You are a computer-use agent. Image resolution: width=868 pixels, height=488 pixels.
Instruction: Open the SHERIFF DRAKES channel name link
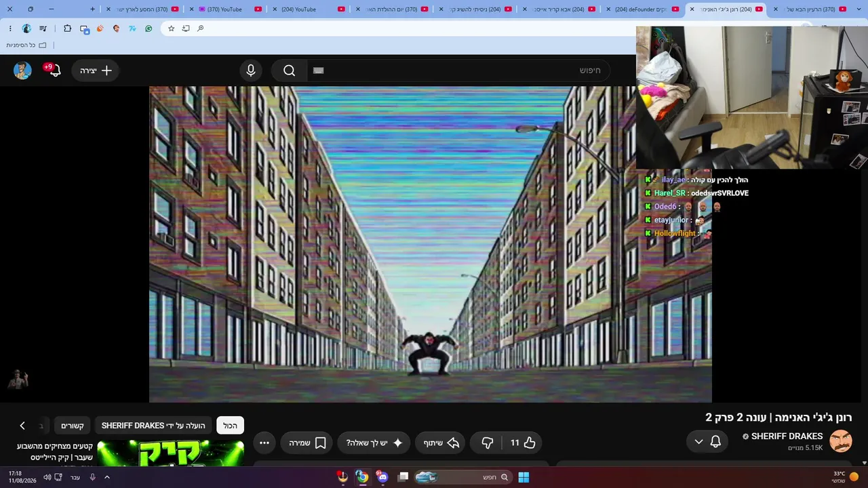[787, 436]
